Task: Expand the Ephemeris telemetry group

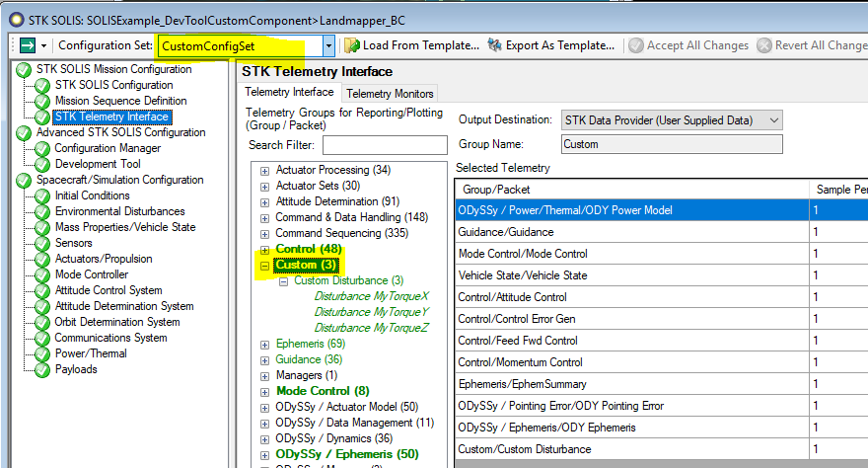Action: (264, 345)
